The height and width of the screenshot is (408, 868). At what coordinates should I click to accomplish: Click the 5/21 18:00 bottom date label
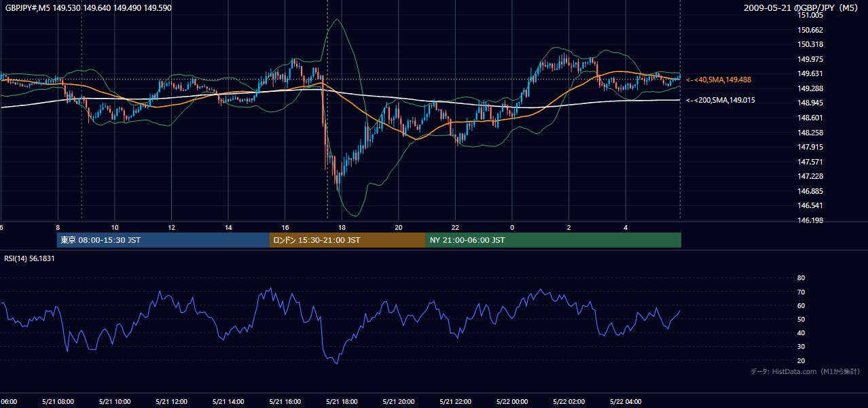342,402
